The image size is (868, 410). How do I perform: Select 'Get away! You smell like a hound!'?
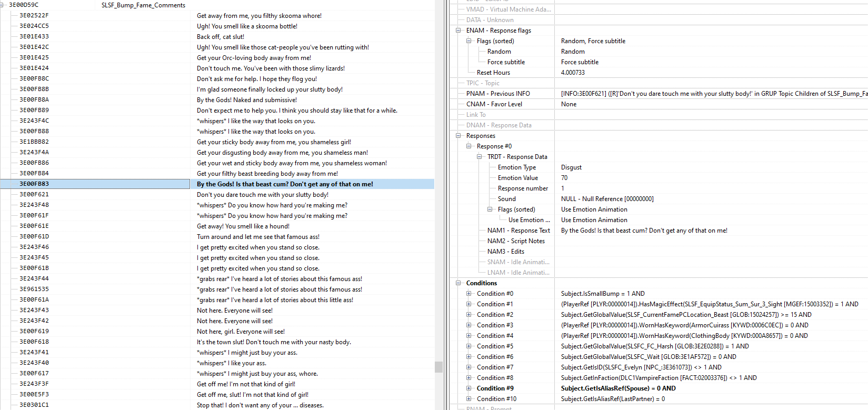pos(217,226)
